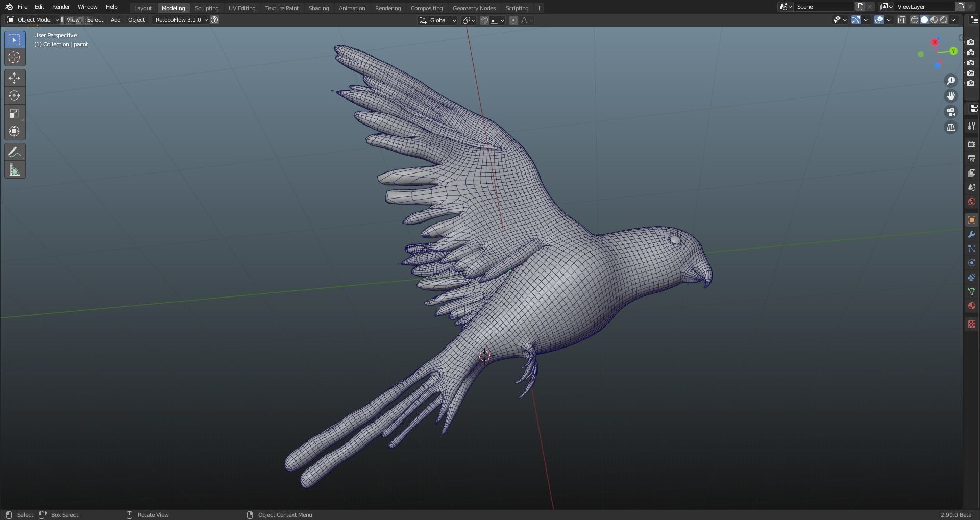Click the RetopoFlow 3.1.0 button
This screenshot has width=980, height=520.
(x=178, y=20)
